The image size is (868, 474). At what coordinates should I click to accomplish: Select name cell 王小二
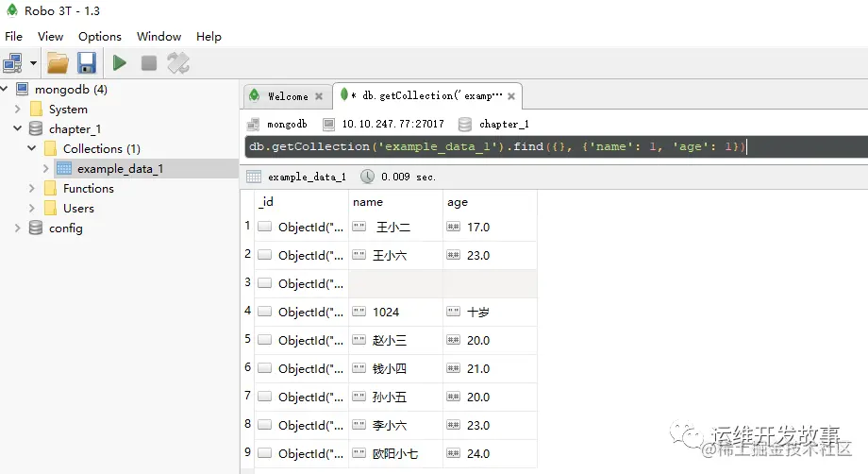point(396,227)
